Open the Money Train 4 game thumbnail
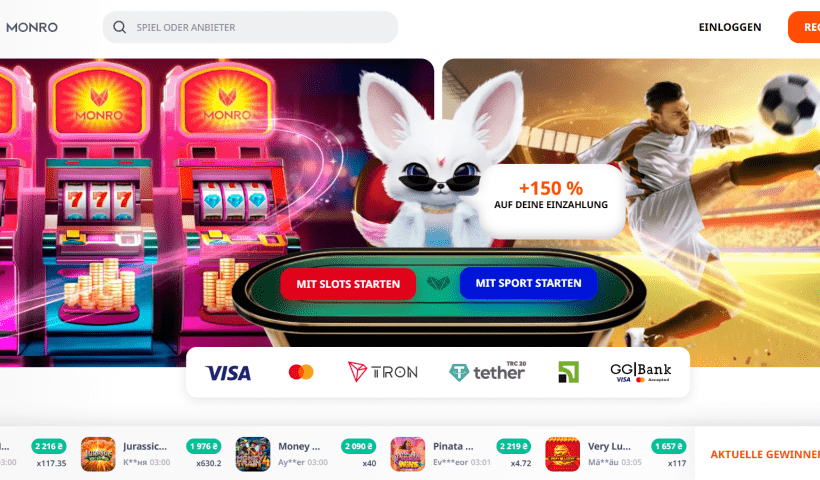 point(253,454)
